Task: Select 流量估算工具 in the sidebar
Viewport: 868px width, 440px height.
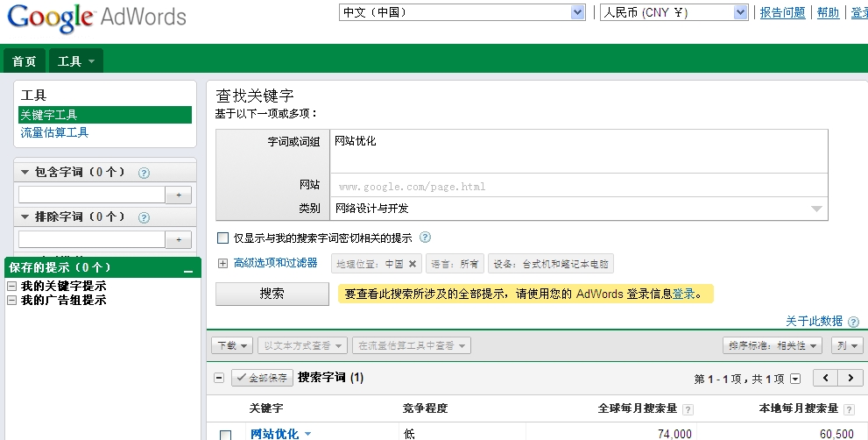Action: point(54,132)
